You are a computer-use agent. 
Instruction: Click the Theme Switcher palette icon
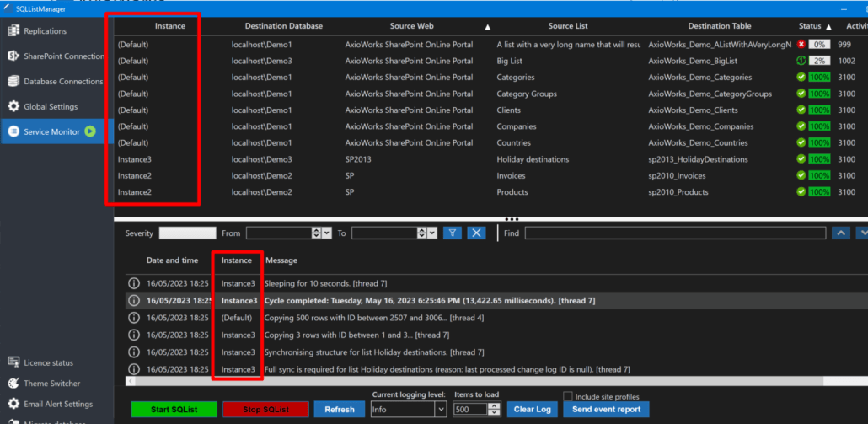[13, 384]
